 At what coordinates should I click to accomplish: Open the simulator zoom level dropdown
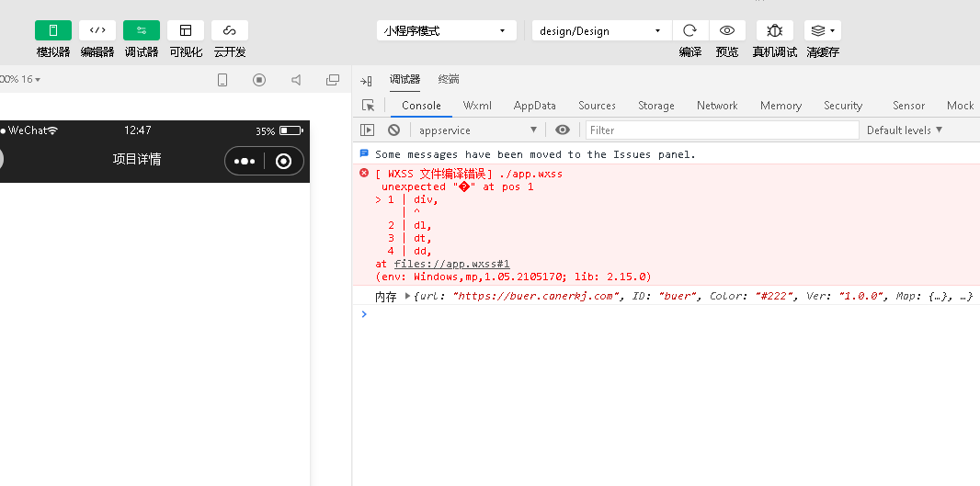click(20, 79)
